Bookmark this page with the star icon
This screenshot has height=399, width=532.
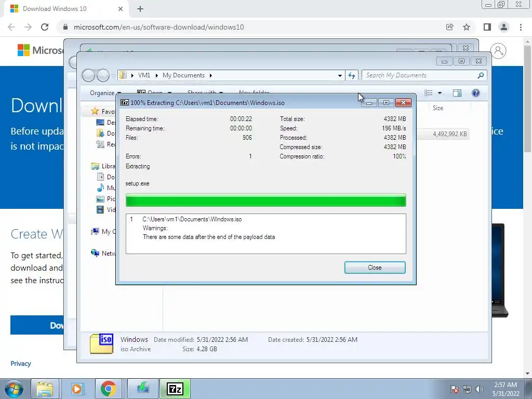tap(467, 27)
